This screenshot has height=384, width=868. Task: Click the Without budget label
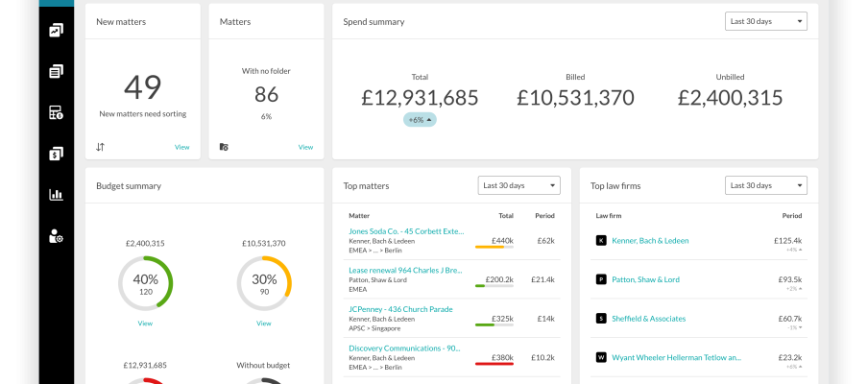coord(263,365)
